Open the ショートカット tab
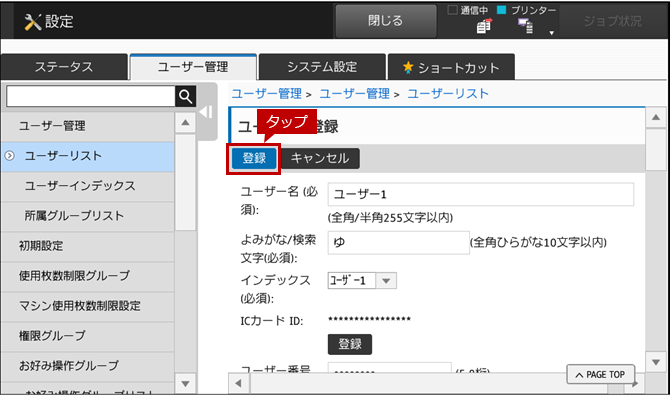670x396 pixels. coord(451,67)
